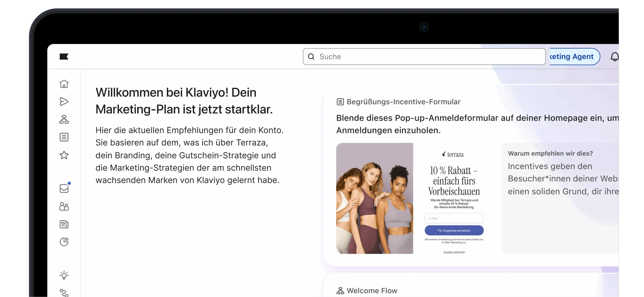Open the connected-nodes icon at sidebar bottom

[64, 293]
